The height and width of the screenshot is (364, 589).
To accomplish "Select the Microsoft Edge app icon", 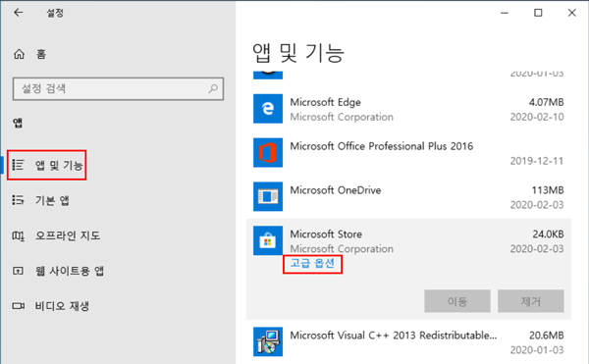I will click(x=268, y=109).
